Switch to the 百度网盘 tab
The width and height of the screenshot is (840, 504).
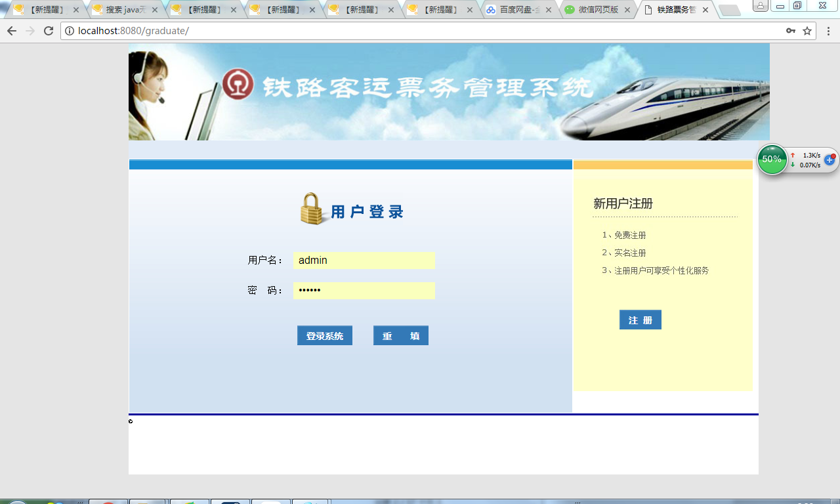tap(518, 9)
